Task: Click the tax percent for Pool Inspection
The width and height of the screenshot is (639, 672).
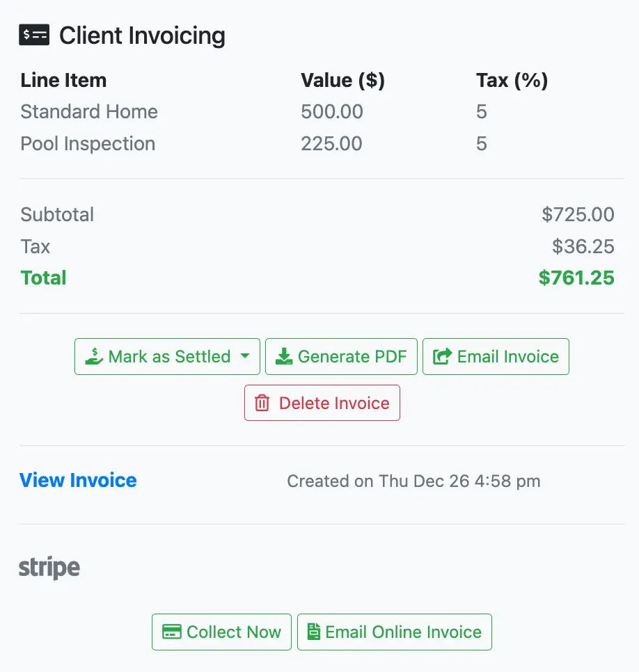Action: (482, 143)
